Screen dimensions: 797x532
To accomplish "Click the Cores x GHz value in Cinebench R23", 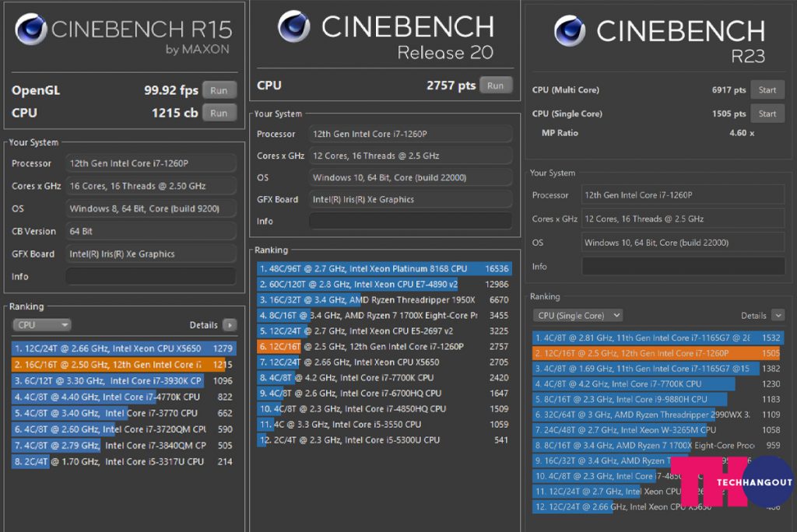I will point(683,219).
